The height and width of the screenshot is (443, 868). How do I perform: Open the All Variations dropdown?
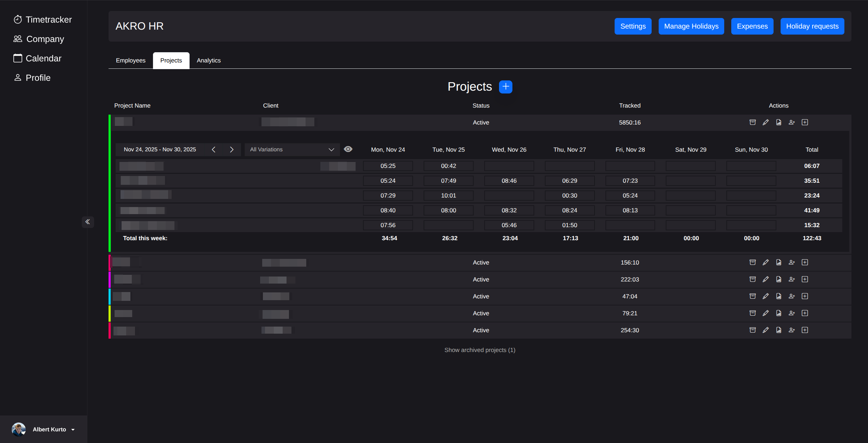coord(292,149)
